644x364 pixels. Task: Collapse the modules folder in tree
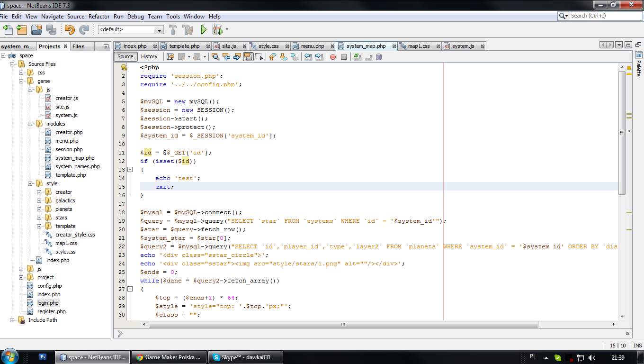pyautogui.click(x=30, y=124)
